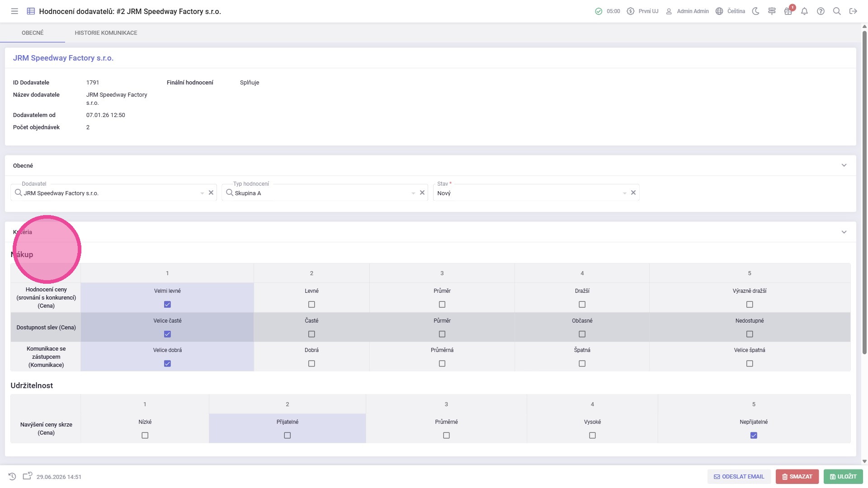This screenshot has height=488, width=868.
Task: Uncheck Nepřijatelné for Navýšení ceny skrze
Action: click(754, 436)
